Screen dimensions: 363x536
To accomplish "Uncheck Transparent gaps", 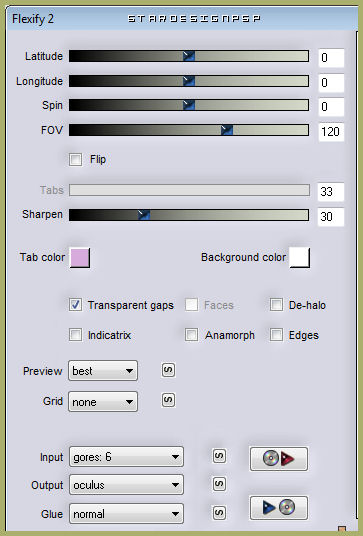I will pos(76,305).
